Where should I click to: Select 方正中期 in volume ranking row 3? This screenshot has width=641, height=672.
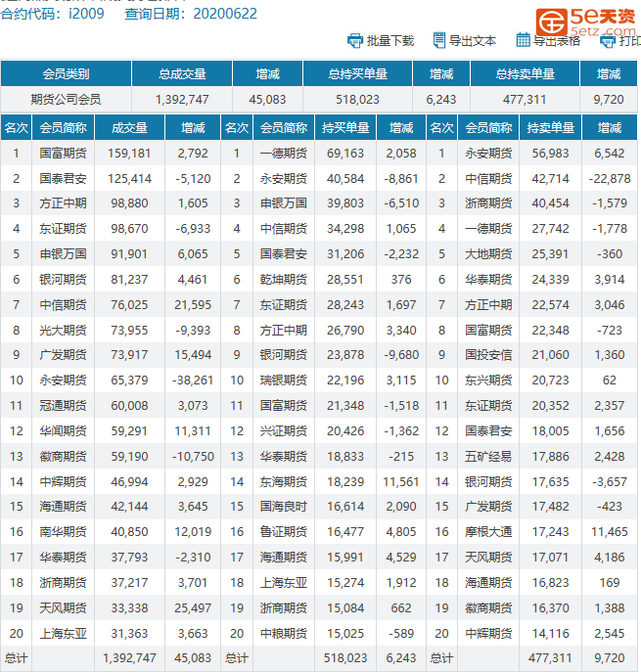(63, 203)
